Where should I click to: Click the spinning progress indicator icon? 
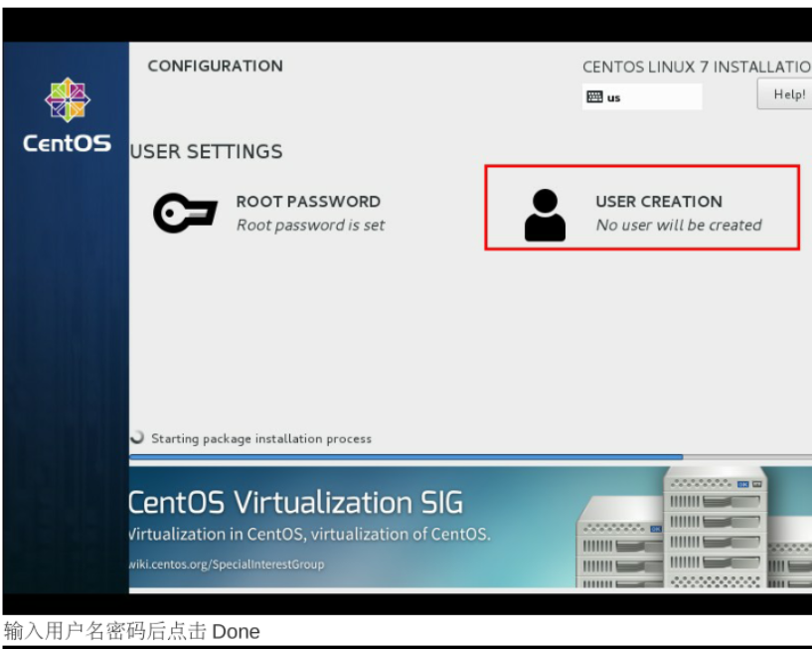[x=137, y=437]
